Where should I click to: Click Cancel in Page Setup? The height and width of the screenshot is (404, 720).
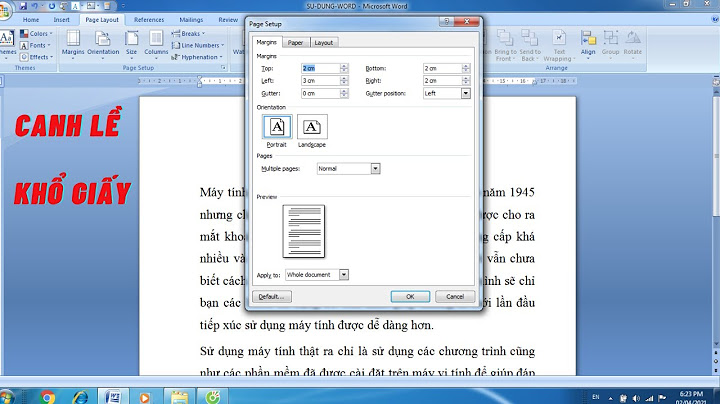coord(455,297)
